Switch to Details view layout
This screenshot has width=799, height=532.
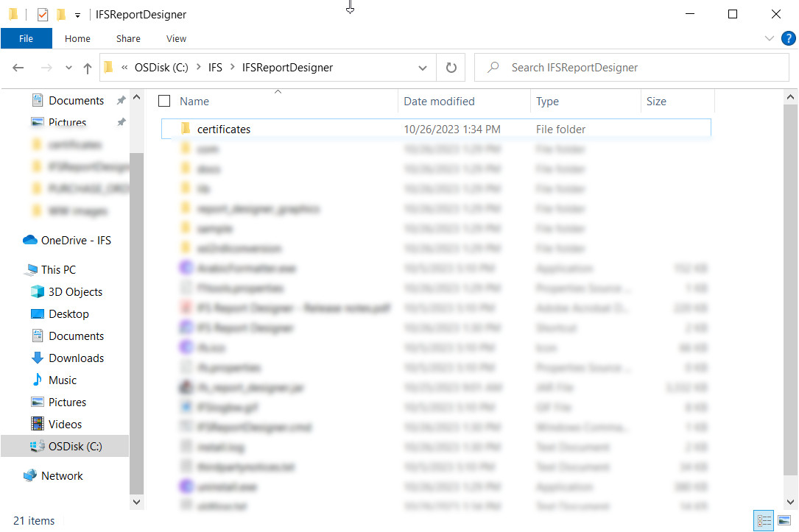point(764,520)
